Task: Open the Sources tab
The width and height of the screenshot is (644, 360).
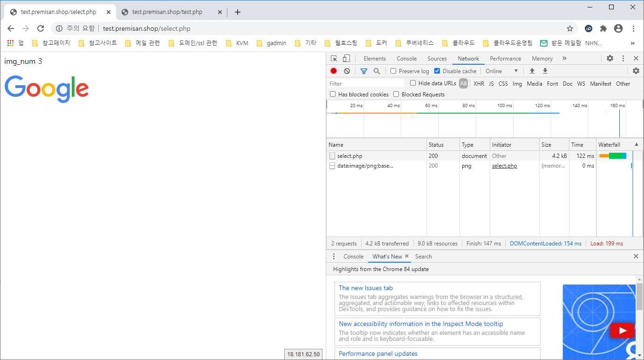Action: pyautogui.click(x=437, y=58)
